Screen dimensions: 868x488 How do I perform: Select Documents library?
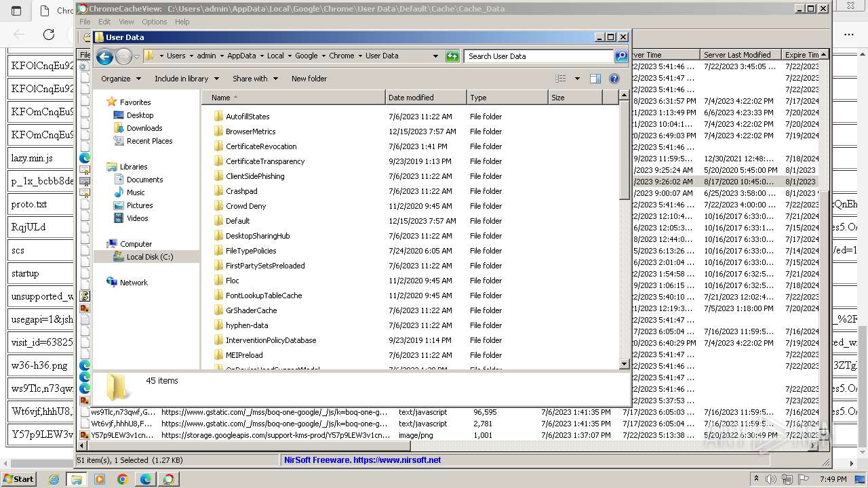pyautogui.click(x=144, y=180)
